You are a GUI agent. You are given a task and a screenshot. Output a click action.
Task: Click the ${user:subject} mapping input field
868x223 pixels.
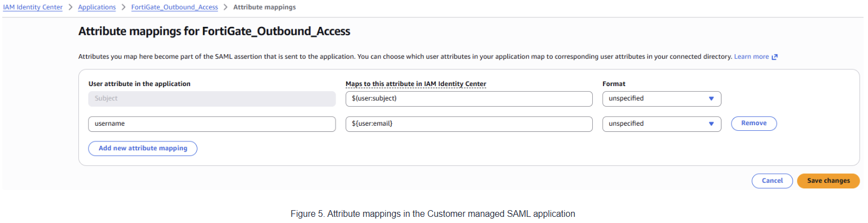pos(469,99)
